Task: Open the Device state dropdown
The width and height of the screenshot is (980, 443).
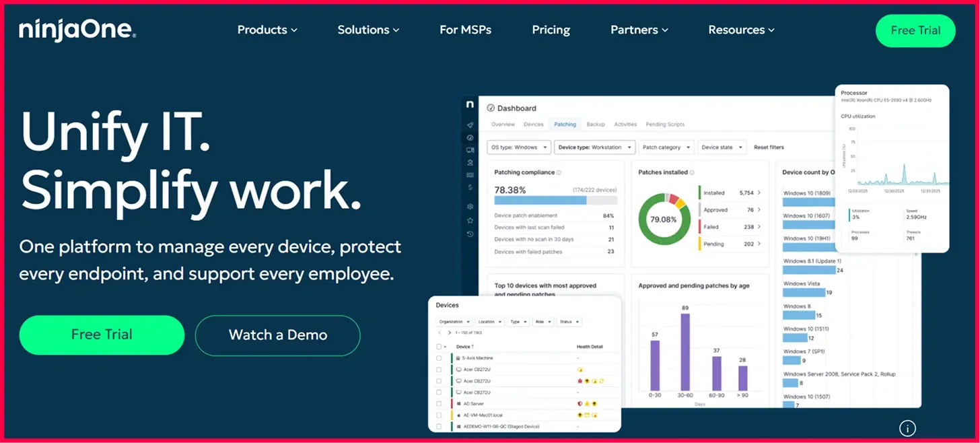Action: (x=722, y=147)
